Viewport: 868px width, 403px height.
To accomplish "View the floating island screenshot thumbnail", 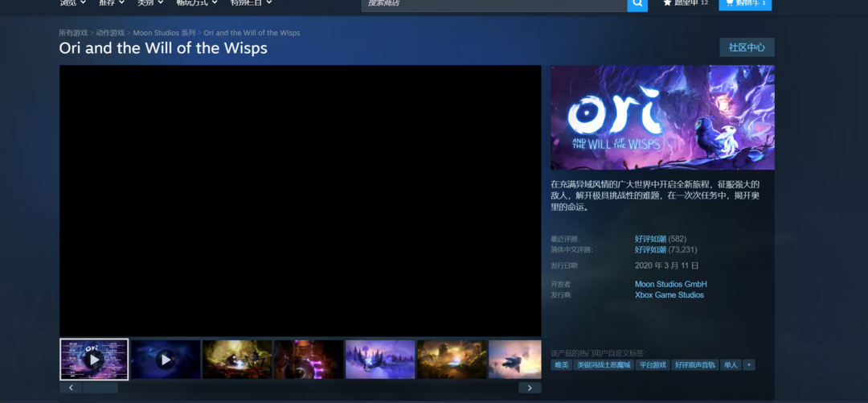I will click(x=515, y=360).
